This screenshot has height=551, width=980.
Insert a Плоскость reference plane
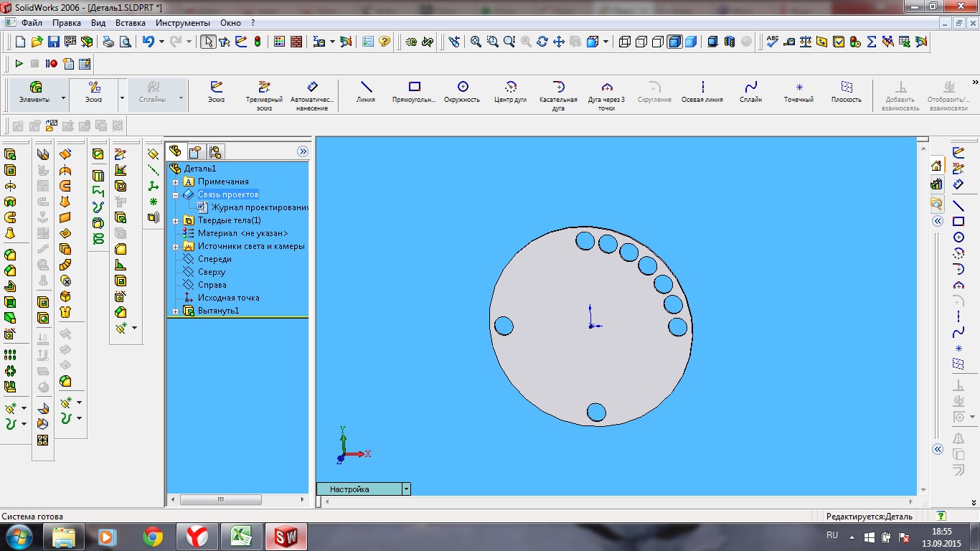(x=846, y=93)
